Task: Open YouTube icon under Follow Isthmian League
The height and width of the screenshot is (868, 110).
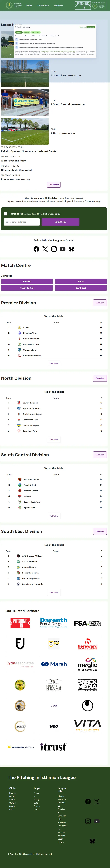Action: tap(63, 249)
